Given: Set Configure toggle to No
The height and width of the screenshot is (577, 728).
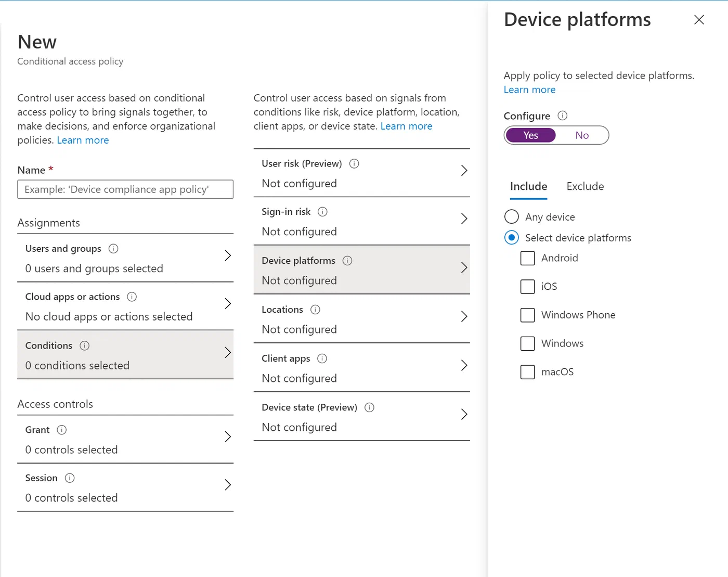Looking at the screenshot, I should [582, 135].
